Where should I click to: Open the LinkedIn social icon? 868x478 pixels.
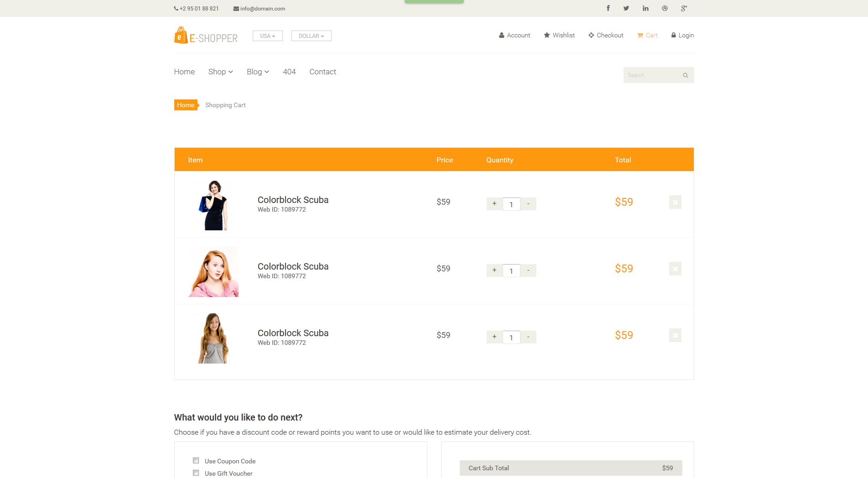[645, 8]
